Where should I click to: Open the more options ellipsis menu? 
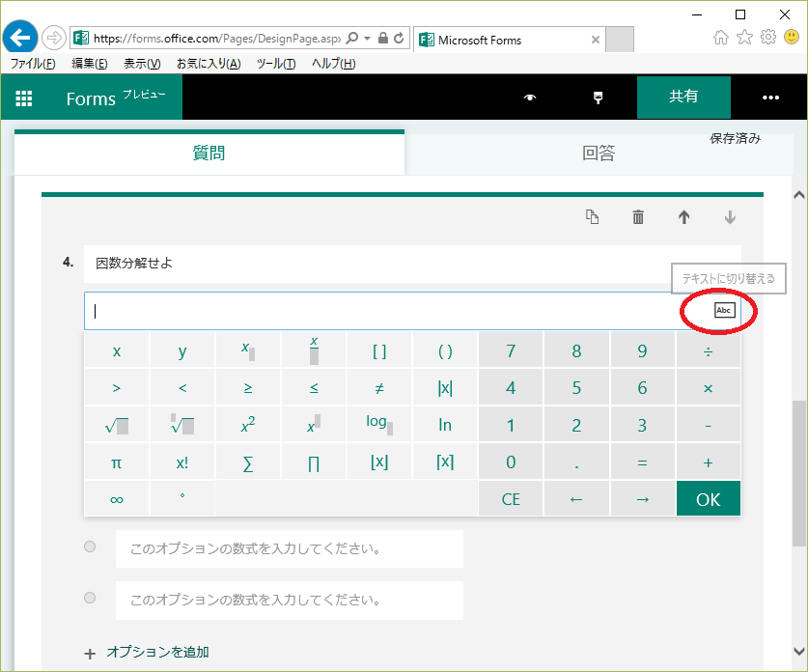coord(770,98)
